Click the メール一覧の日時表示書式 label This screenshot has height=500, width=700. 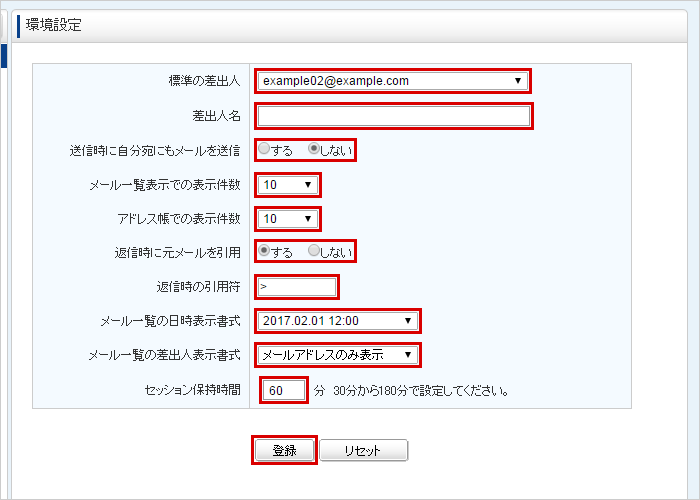170,321
